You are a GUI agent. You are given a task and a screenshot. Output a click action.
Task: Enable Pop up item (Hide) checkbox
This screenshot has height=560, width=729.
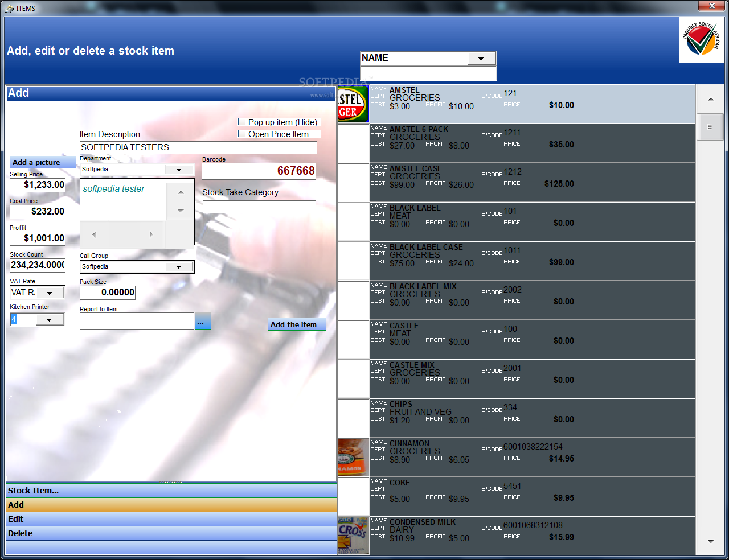point(241,122)
